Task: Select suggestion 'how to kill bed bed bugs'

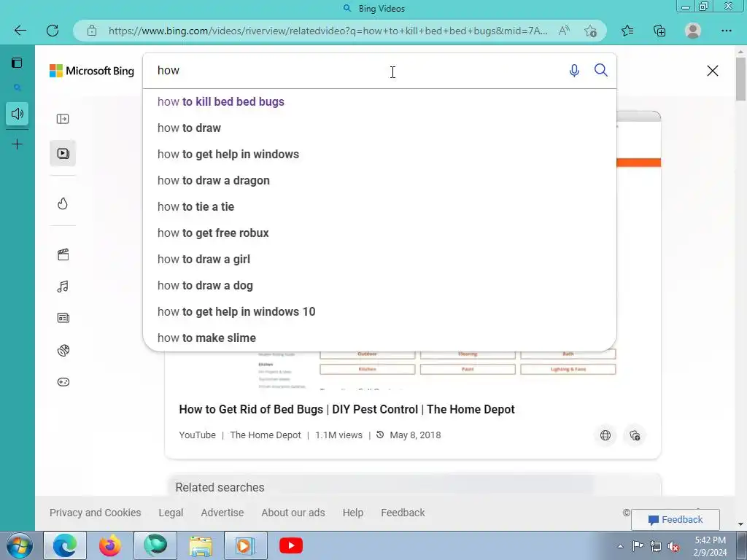Action: [379, 102]
